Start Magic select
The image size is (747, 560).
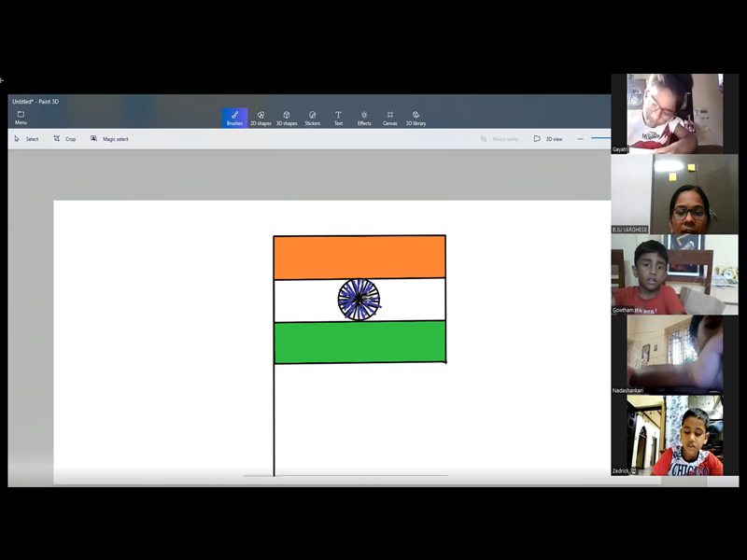109,139
